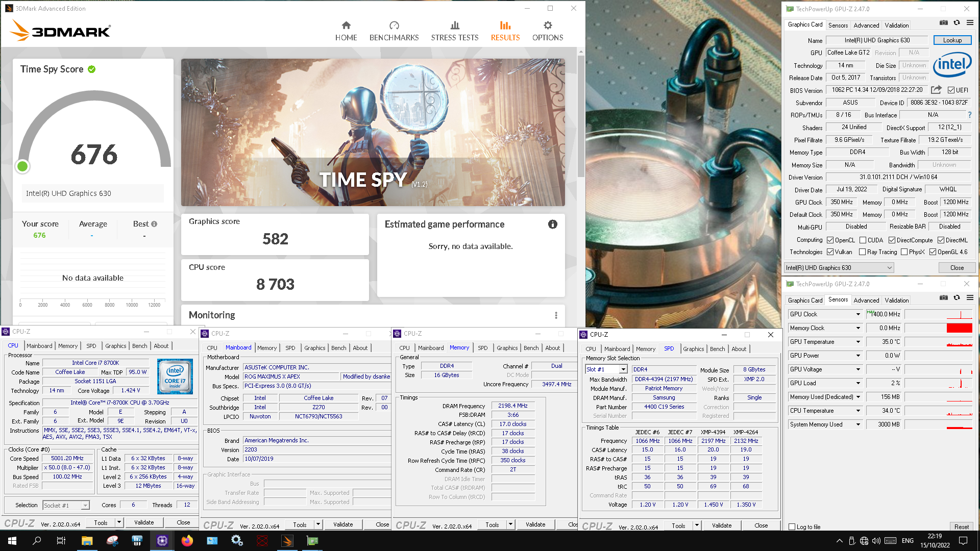Open the 3DMark taskbar icon
The image size is (980, 551).
(287, 541)
